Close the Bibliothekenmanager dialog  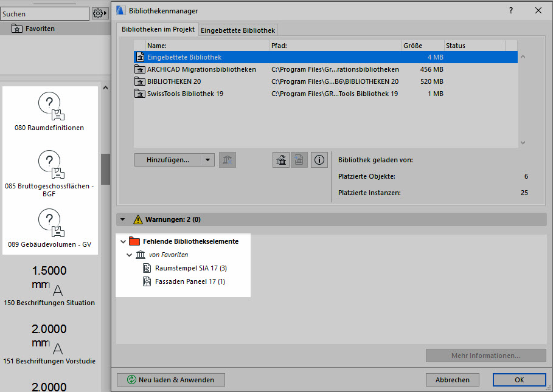538,10
